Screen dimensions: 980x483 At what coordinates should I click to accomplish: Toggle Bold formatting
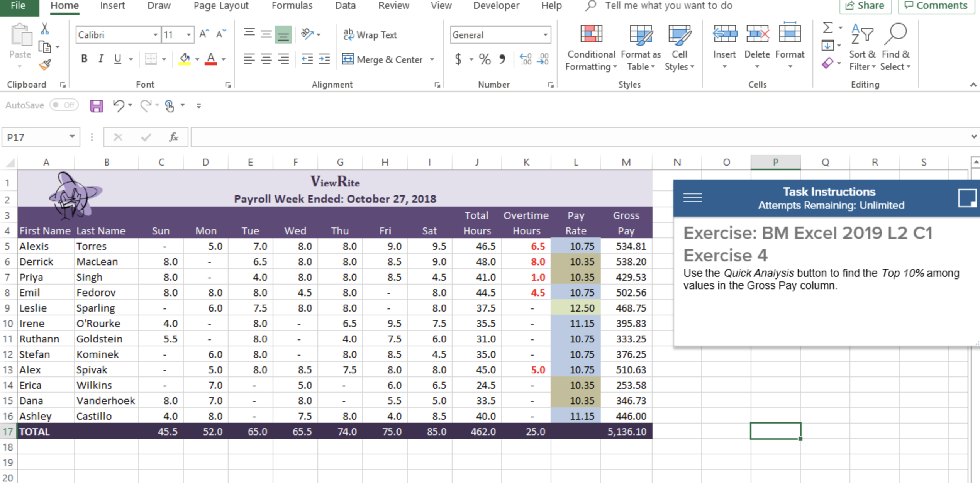pos(84,59)
